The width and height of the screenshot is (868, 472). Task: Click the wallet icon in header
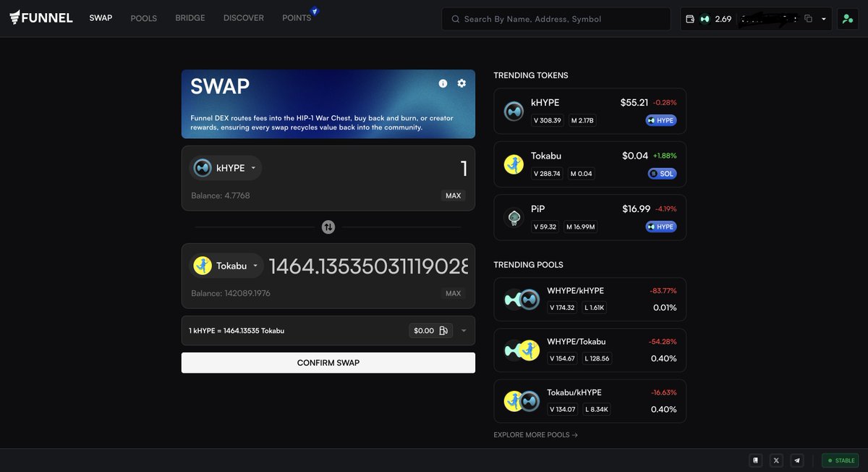pyautogui.click(x=690, y=19)
